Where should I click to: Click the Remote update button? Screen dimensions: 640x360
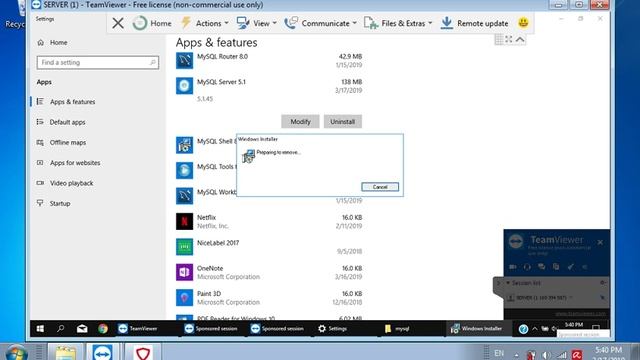point(474,23)
